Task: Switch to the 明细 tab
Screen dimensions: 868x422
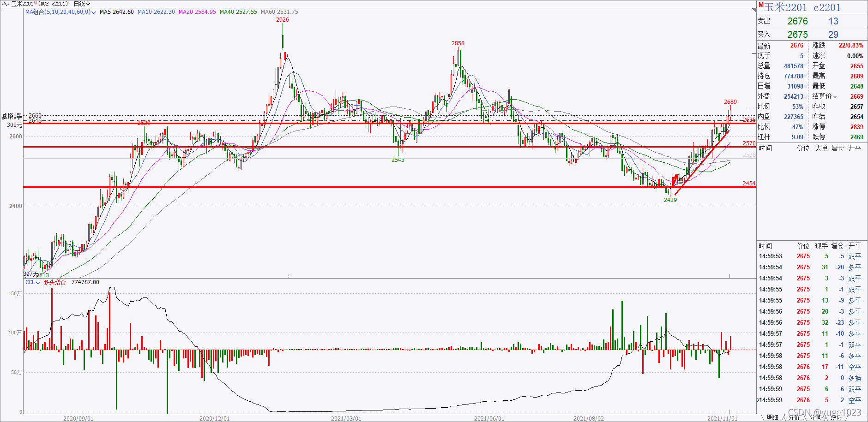Action: (x=772, y=417)
